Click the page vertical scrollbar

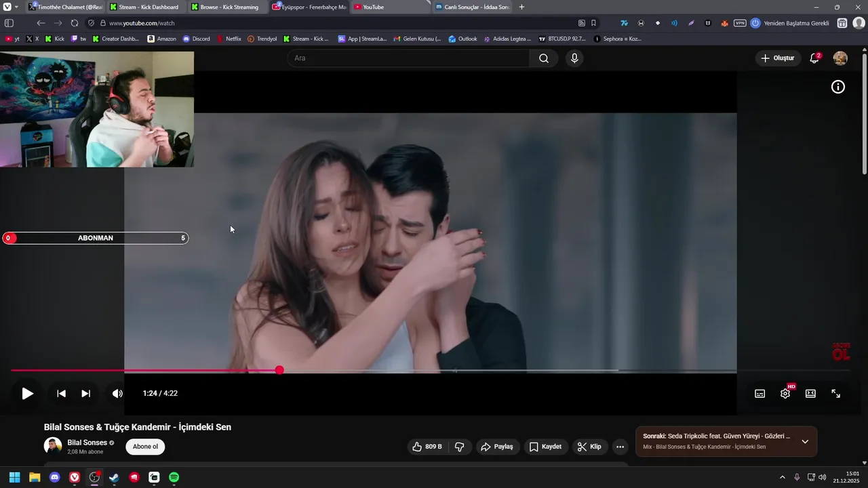tap(864, 113)
